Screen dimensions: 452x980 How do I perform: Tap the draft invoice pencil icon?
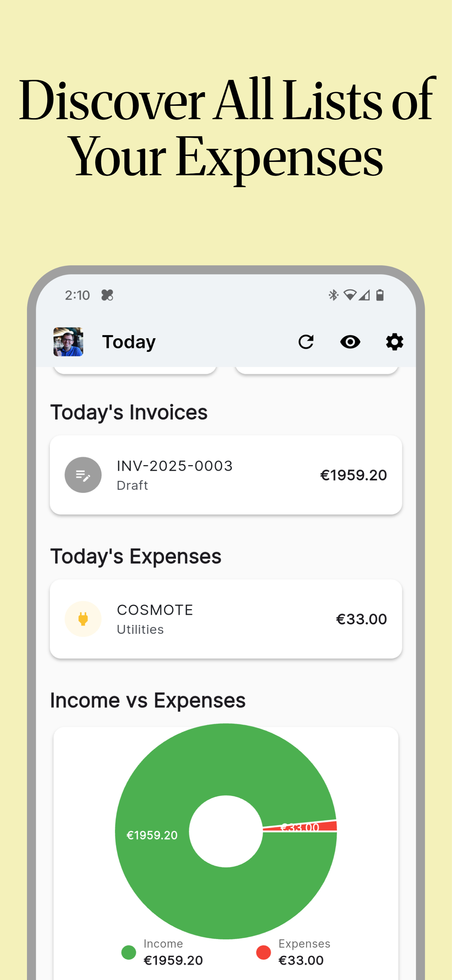click(83, 475)
